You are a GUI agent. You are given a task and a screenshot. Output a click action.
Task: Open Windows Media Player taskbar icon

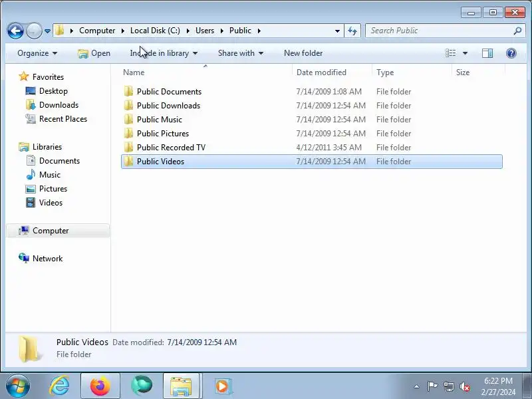[223, 386]
